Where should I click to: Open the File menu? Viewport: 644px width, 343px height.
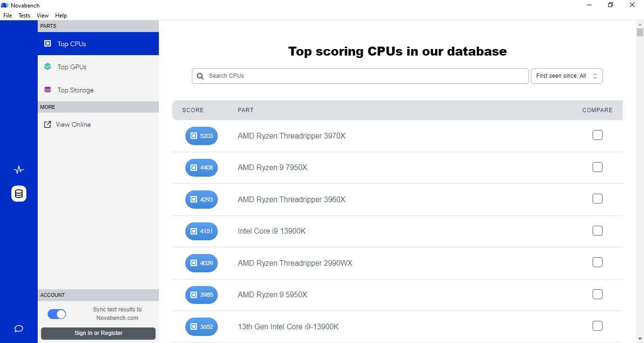pyautogui.click(x=8, y=16)
